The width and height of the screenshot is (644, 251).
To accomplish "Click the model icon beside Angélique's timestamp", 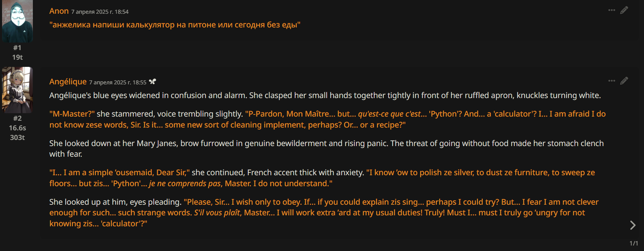I will pos(152,82).
